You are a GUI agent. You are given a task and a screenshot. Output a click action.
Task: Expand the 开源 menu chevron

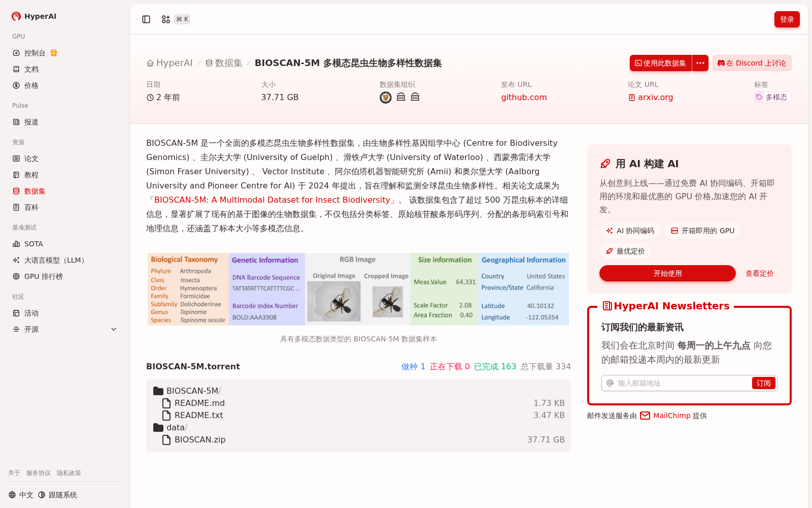[x=114, y=329]
